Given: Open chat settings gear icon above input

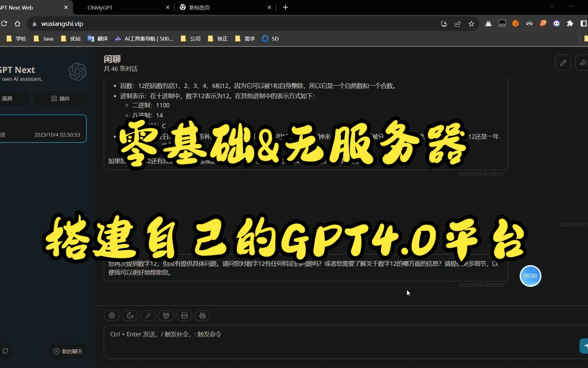Looking at the screenshot, I should pyautogui.click(x=112, y=316).
